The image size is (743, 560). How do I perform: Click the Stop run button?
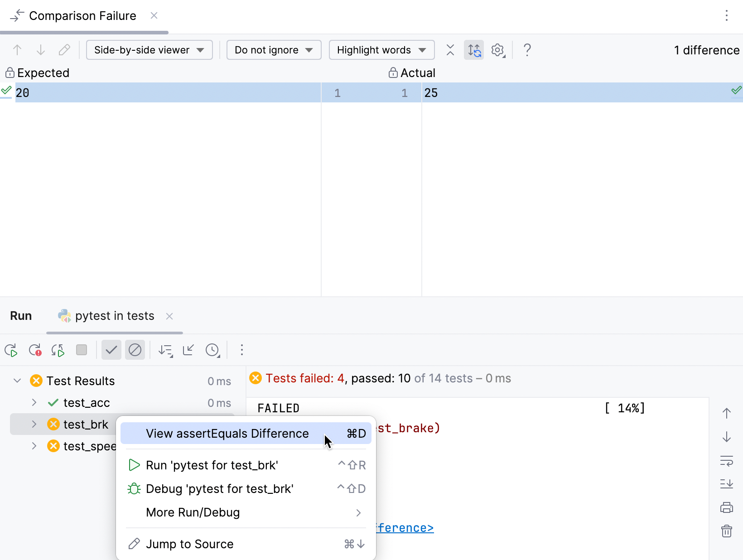[82, 350]
